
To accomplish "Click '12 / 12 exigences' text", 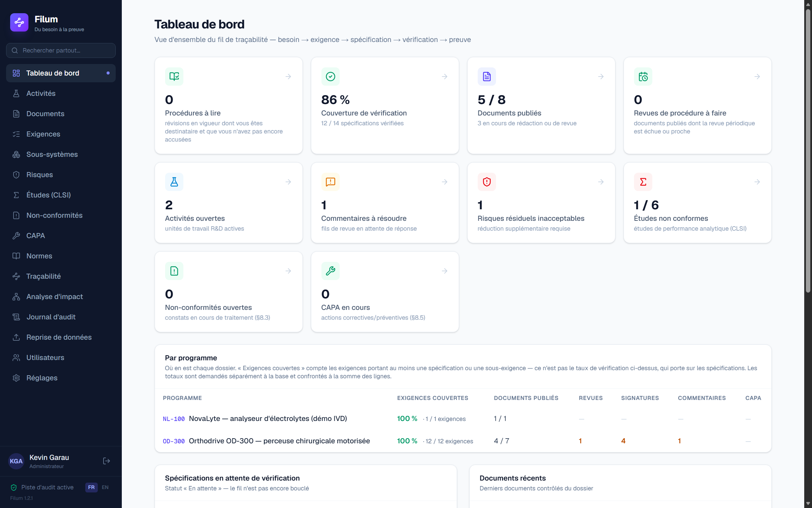I will click(449, 441).
